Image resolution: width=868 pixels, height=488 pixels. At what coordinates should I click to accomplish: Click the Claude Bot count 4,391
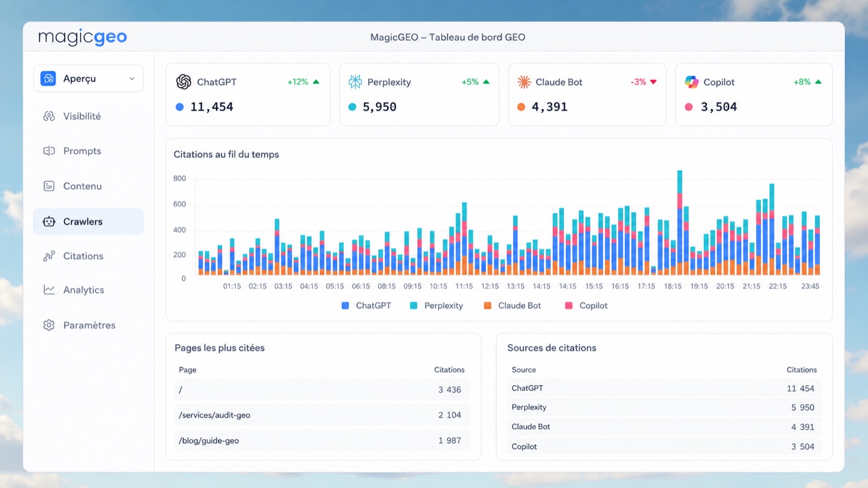coord(550,107)
